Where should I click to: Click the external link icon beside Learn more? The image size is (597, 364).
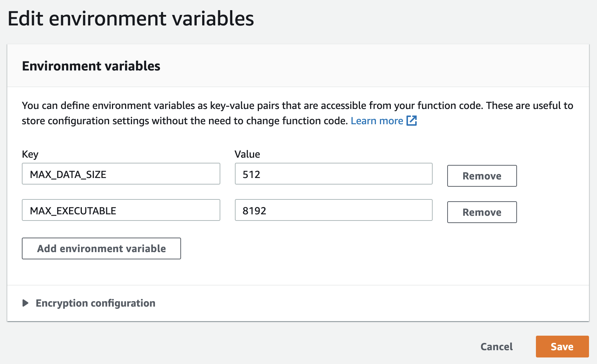(x=412, y=121)
